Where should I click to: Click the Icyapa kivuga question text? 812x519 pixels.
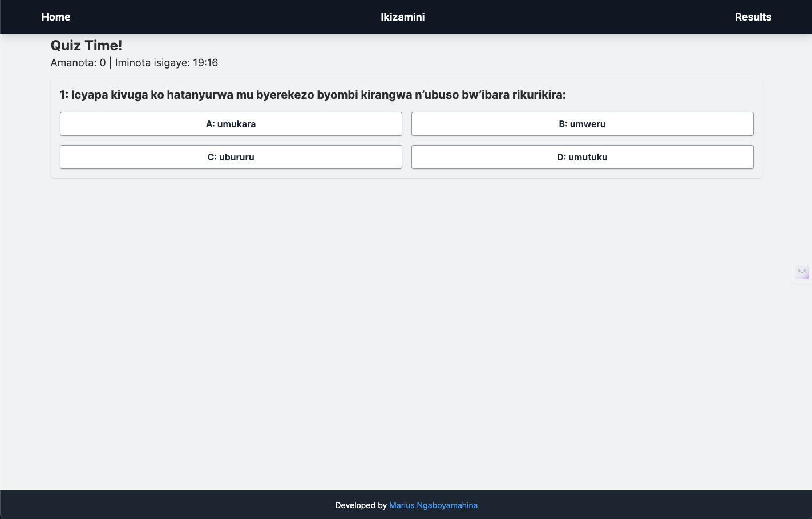(x=312, y=95)
